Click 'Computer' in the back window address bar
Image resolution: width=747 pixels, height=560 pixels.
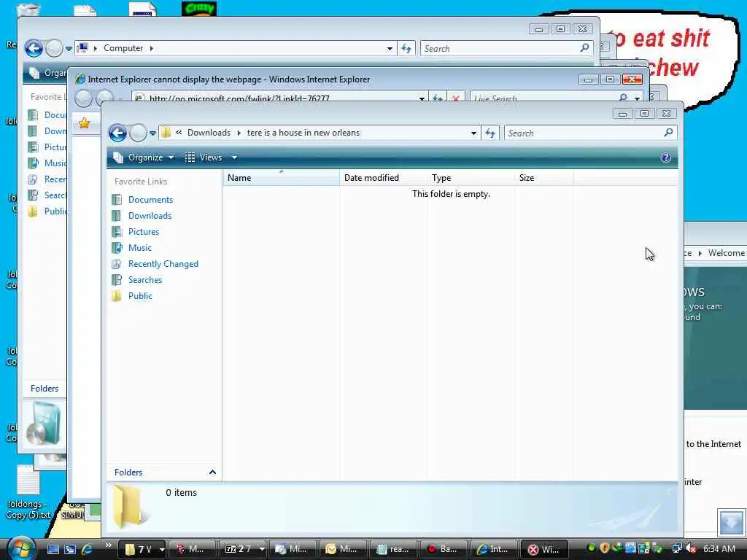tap(123, 48)
